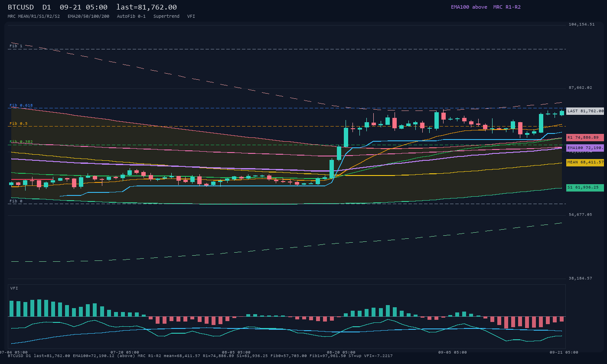607x364 pixels.
Task: Click the Fib 0.382 level label
Action: tap(21, 142)
